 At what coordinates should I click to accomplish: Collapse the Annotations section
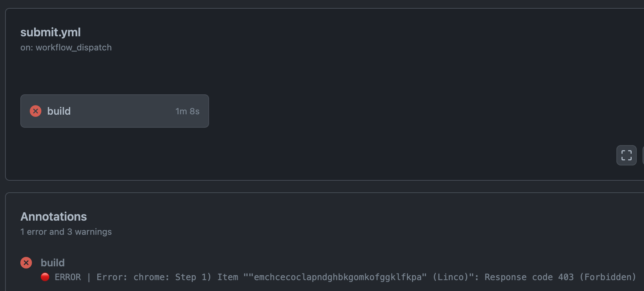click(53, 217)
